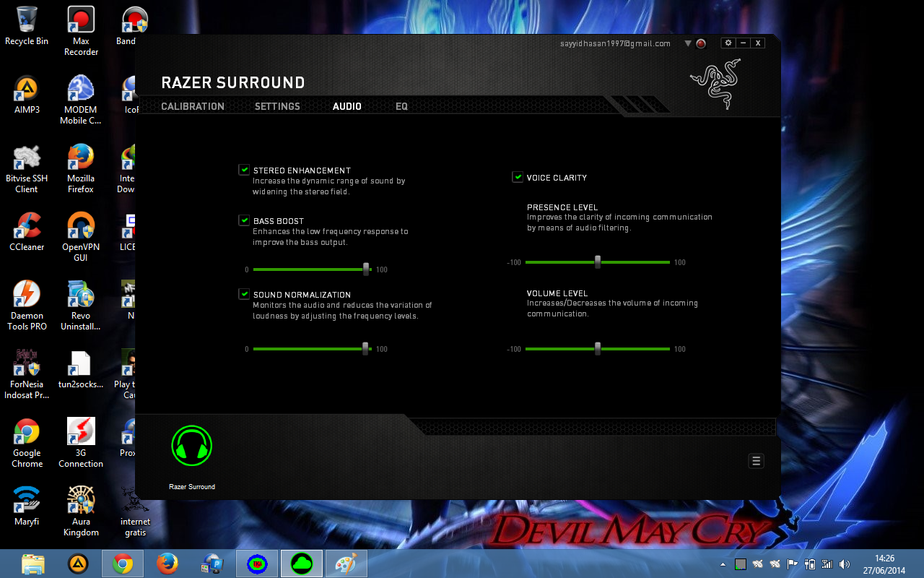
Task: Toggle Sound Normalization off
Action: pyautogui.click(x=243, y=293)
